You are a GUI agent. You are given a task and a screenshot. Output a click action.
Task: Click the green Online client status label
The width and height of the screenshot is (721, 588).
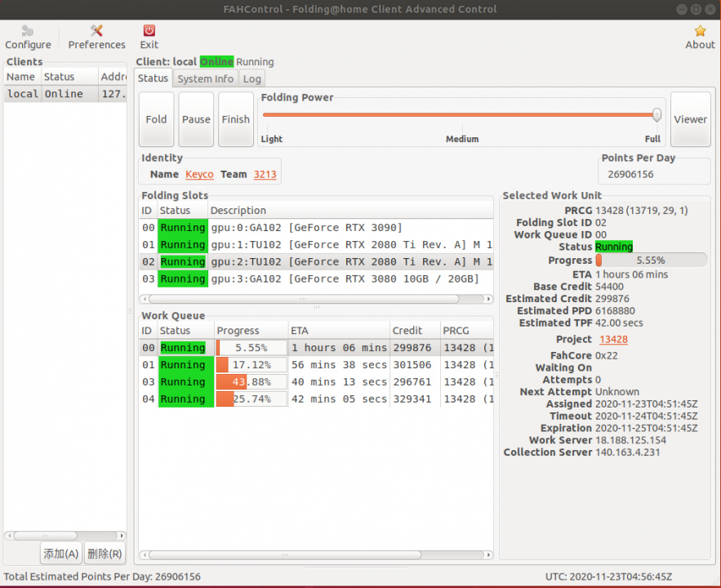(216, 61)
